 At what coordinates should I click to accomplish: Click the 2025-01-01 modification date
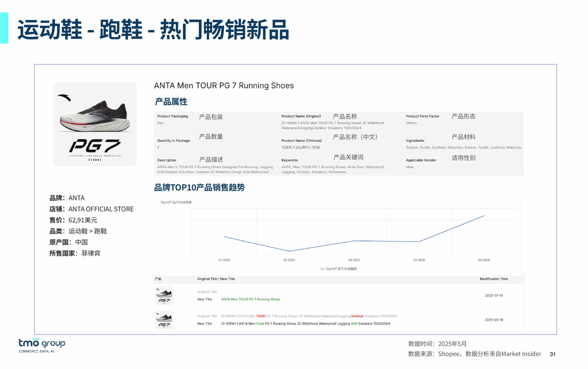coord(494,295)
